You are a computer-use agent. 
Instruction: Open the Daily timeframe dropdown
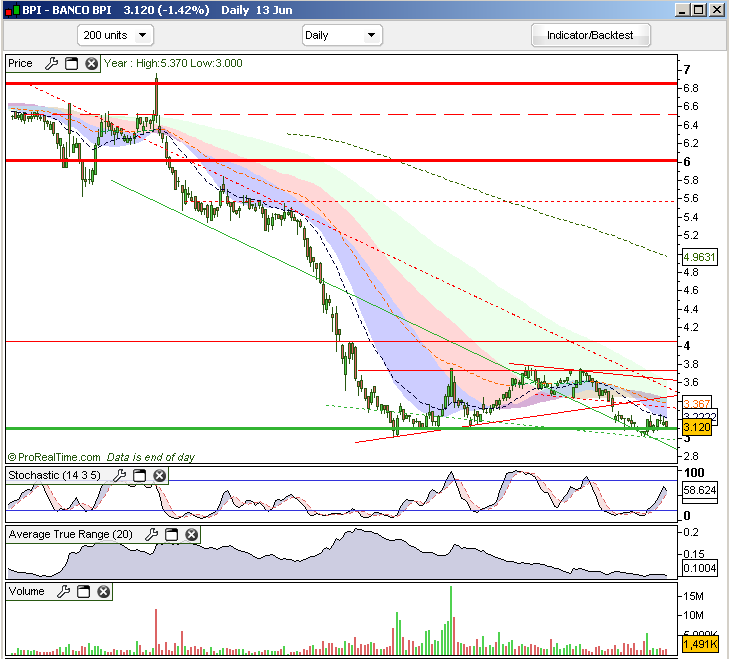tap(342, 35)
